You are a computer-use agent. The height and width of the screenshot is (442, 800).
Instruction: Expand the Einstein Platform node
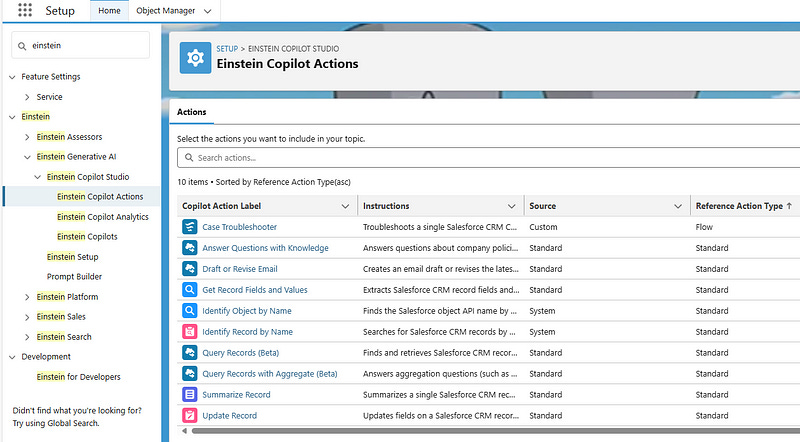[x=27, y=297]
